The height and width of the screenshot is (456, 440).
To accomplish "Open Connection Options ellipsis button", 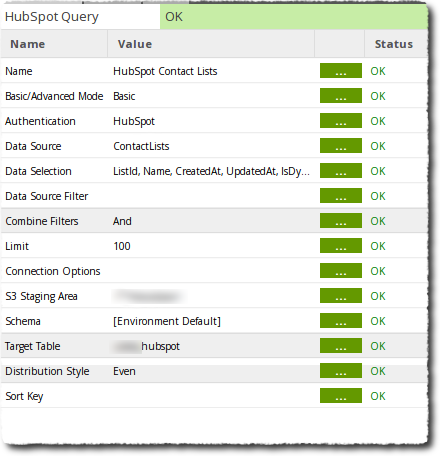I will 341,271.
